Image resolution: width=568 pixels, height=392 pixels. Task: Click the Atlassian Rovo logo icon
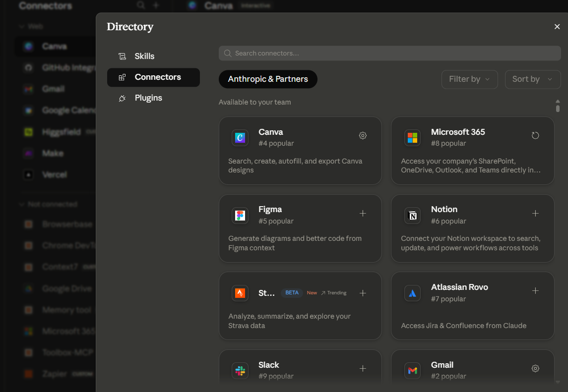tap(412, 293)
